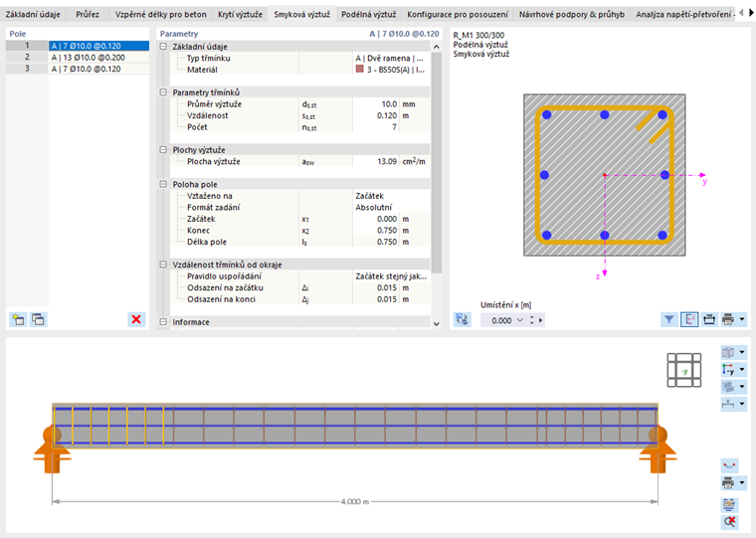The image size is (756, 538).
Task: Click the parameter list scroll up arrow
Action: pyautogui.click(x=437, y=47)
